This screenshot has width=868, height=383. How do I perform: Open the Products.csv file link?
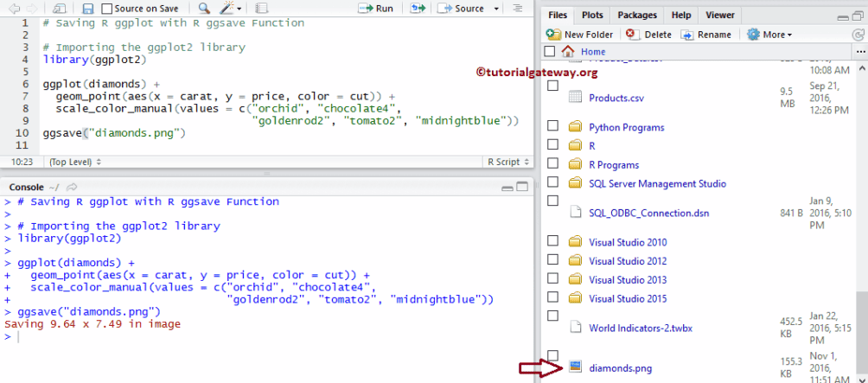click(616, 98)
